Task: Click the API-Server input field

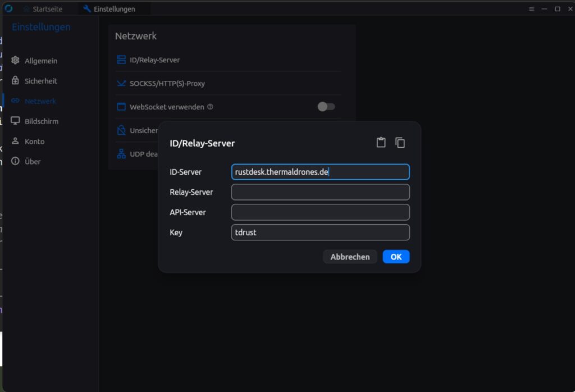Action: coord(320,212)
